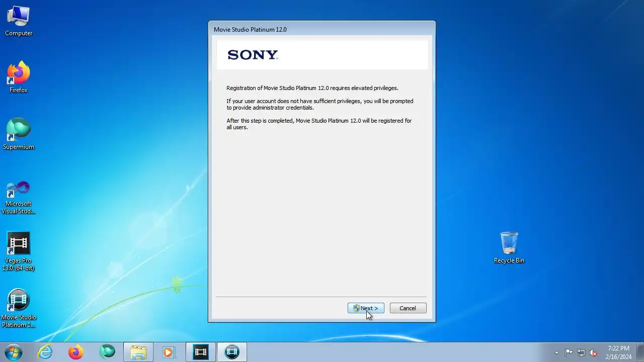Open Firefox from the taskbar
Screen dimensions: 644x362
tap(76, 352)
